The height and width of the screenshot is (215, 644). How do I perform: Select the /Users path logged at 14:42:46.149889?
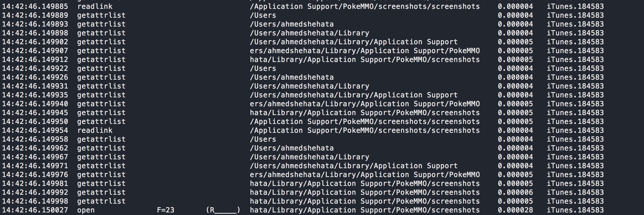(x=263, y=15)
